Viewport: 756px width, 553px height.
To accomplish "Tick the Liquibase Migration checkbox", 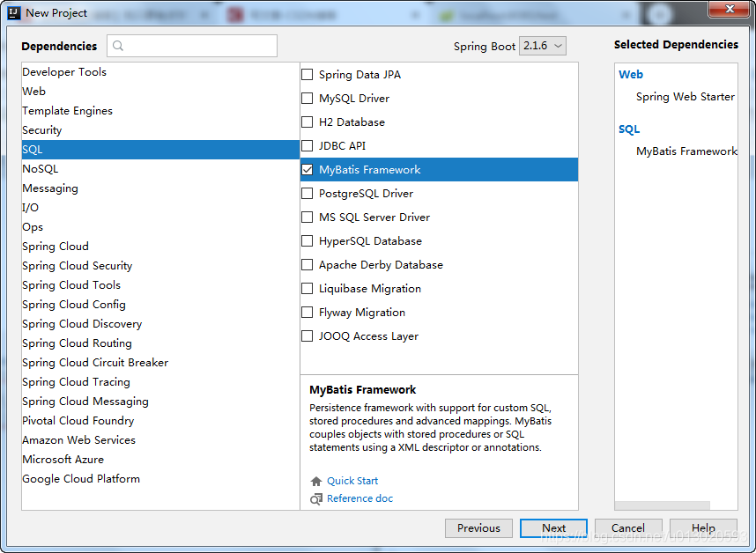I will [308, 289].
